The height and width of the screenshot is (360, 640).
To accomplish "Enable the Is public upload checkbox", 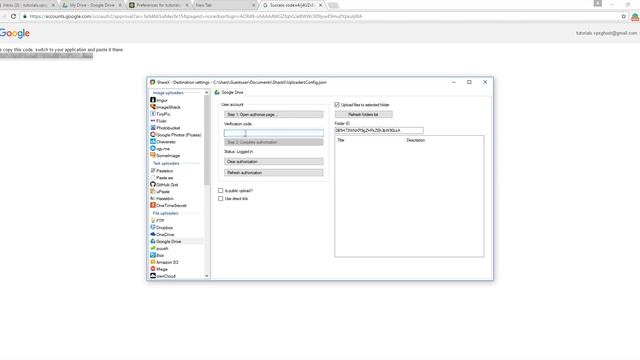I will pyautogui.click(x=220, y=191).
